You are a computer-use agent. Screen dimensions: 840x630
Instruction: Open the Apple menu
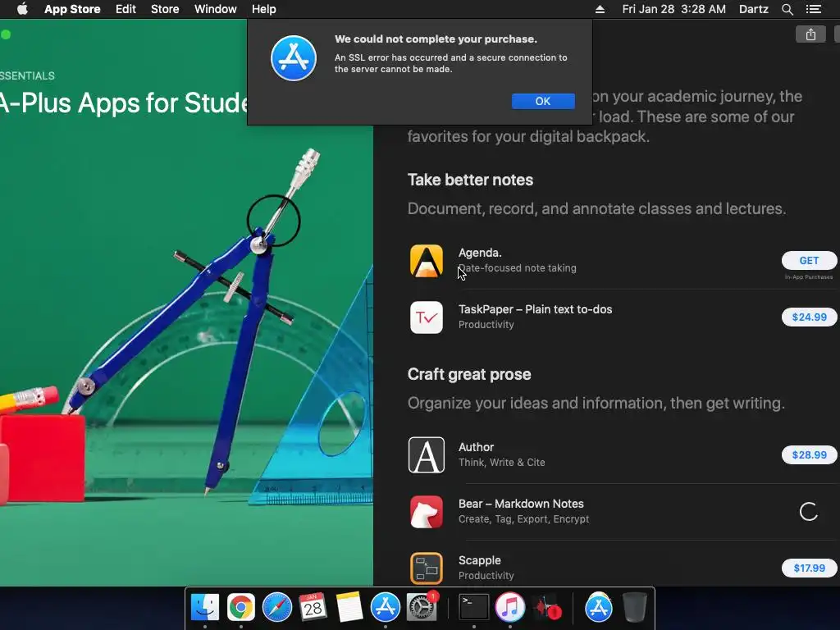[x=22, y=9]
